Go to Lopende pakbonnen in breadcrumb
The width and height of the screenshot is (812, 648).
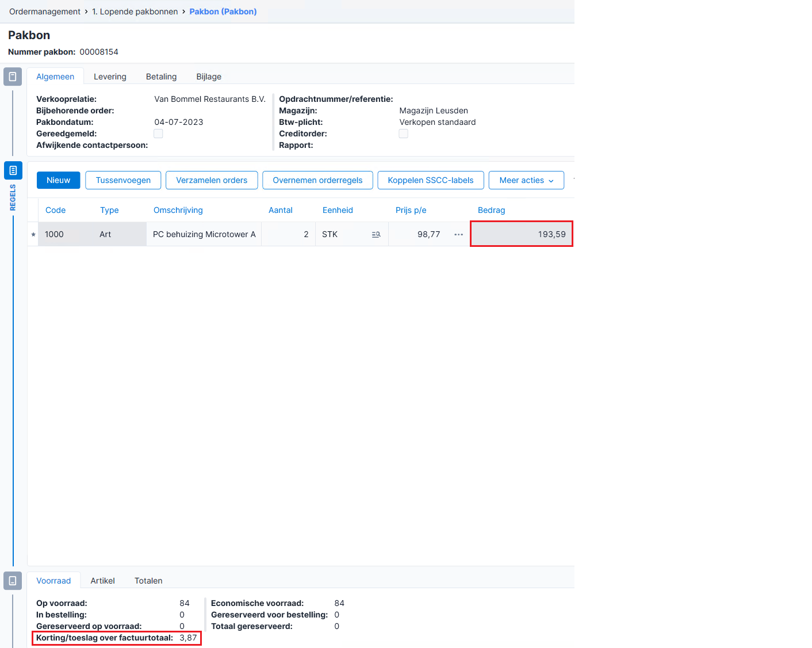[x=135, y=12]
